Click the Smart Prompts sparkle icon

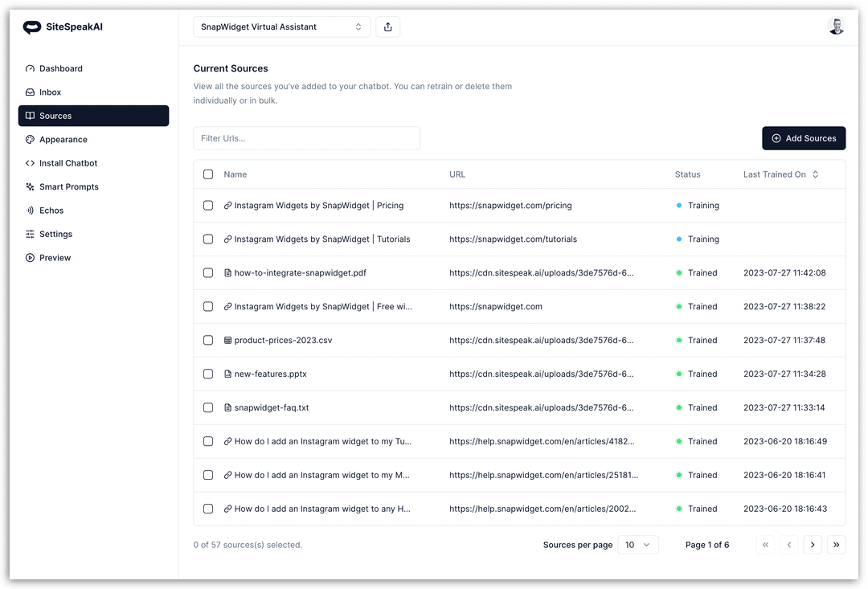click(30, 187)
